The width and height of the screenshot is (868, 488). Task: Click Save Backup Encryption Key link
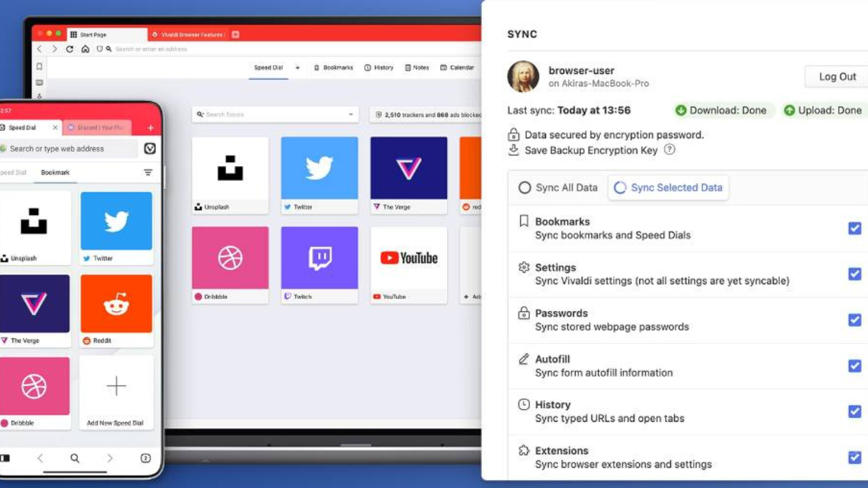tap(591, 150)
